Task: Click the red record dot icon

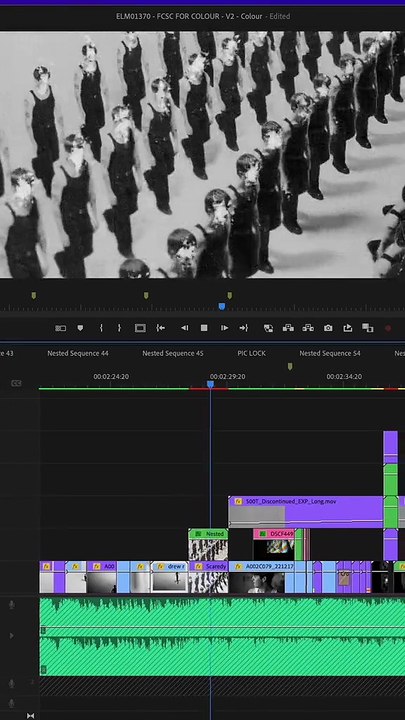Action: 388,328
